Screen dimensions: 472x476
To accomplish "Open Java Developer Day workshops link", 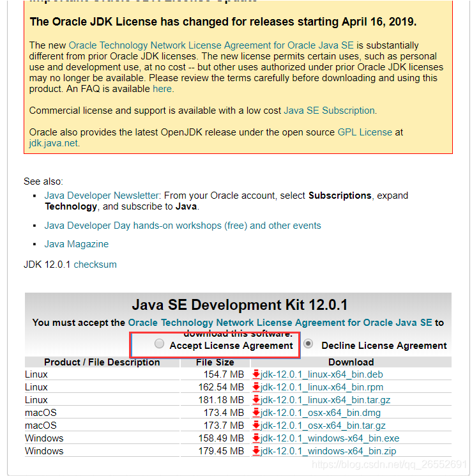I will [183, 226].
